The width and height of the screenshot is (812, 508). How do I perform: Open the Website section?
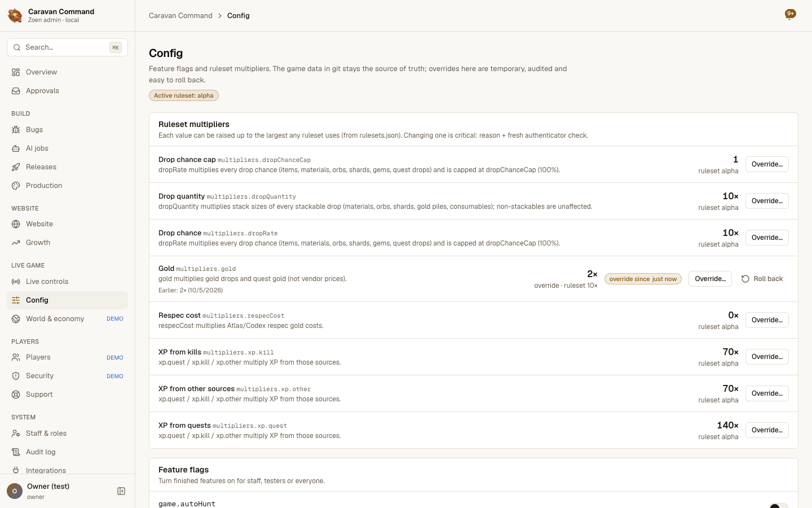coord(67,224)
